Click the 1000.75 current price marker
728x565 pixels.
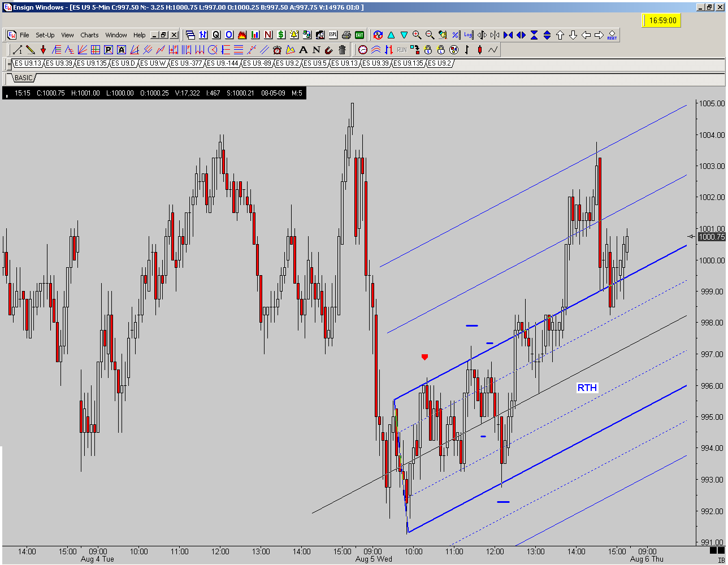[x=712, y=237]
